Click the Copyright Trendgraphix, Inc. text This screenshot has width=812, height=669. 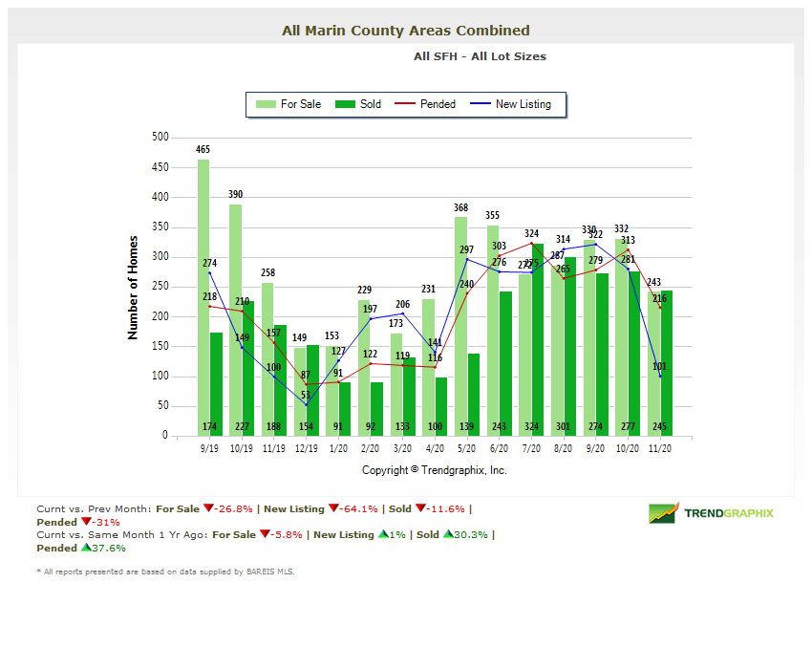click(435, 470)
